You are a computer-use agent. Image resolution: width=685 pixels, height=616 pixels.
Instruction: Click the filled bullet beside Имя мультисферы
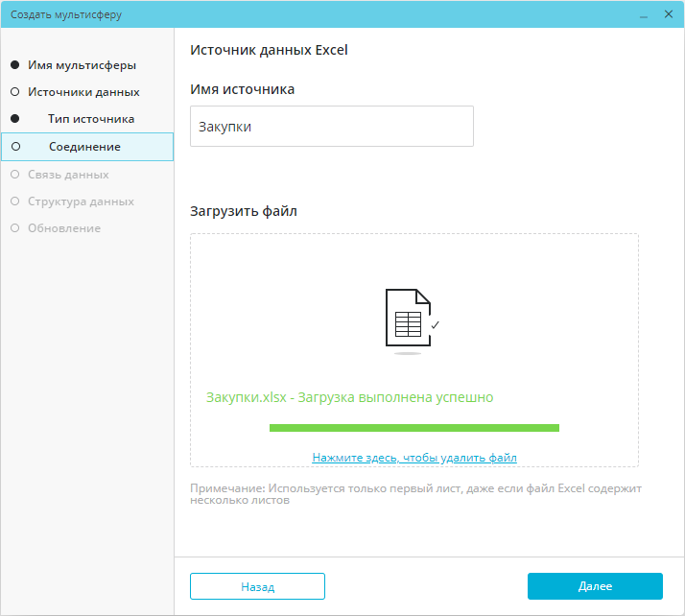click(x=14, y=65)
